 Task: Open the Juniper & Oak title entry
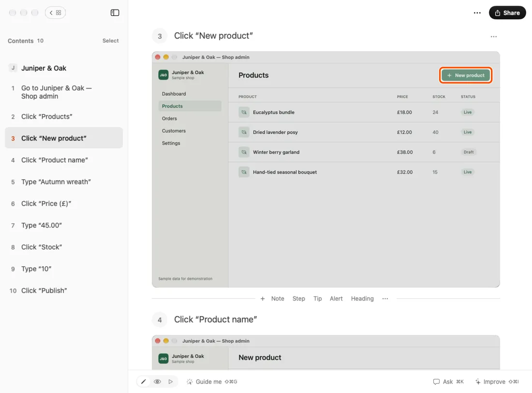tap(64, 68)
